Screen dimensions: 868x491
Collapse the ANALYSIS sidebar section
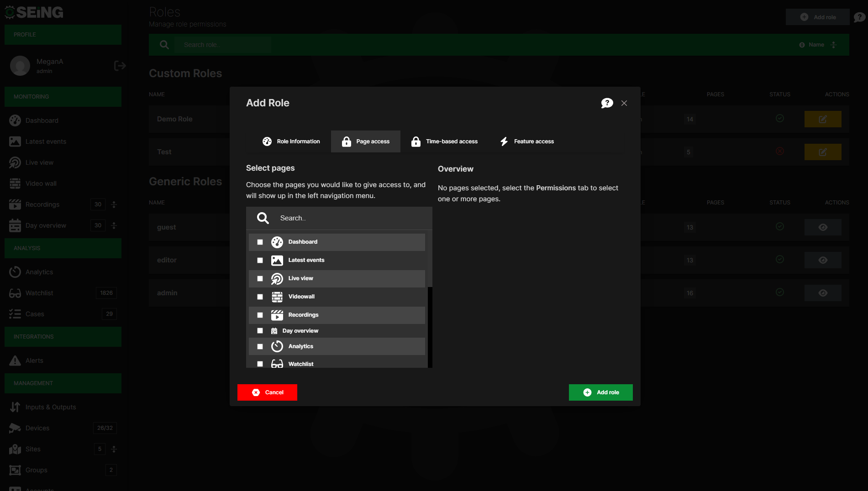click(x=63, y=248)
